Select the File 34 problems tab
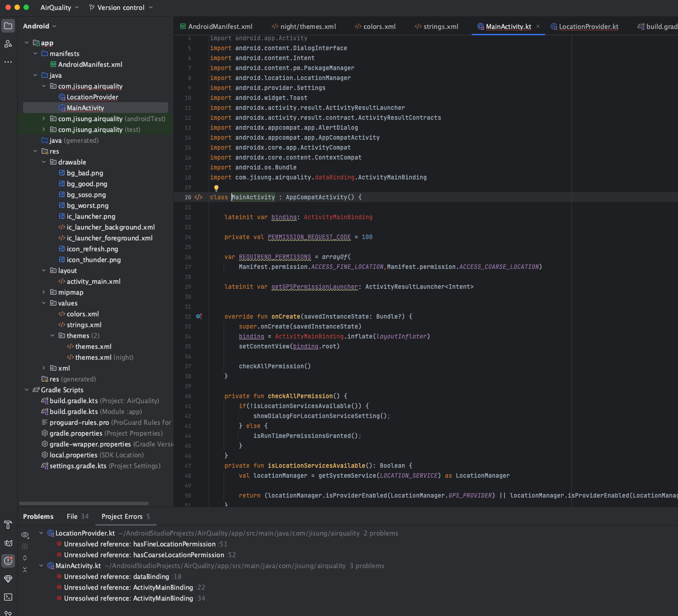Screen dimensions: 678x616 [78, 516]
